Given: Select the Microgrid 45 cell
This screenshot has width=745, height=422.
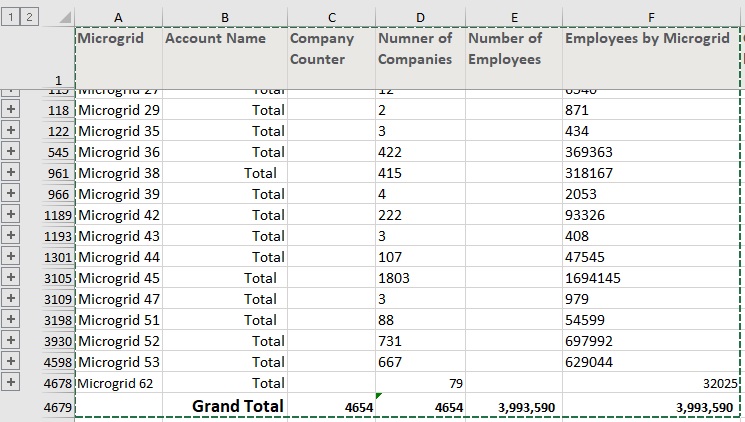Looking at the screenshot, I should pos(119,278).
